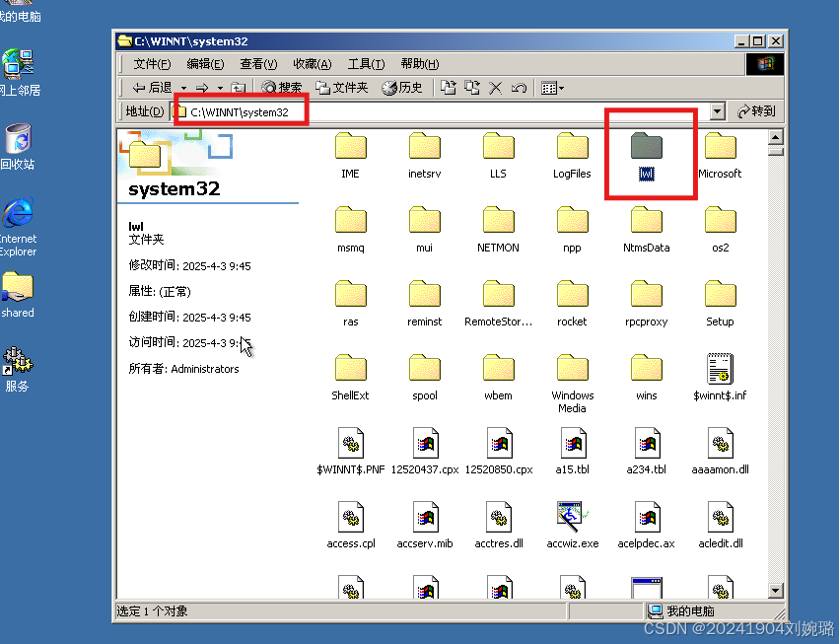The image size is (839, 644).
Task: Select the msmq folder
Action: pyautogui.click(x=350, y=229)
